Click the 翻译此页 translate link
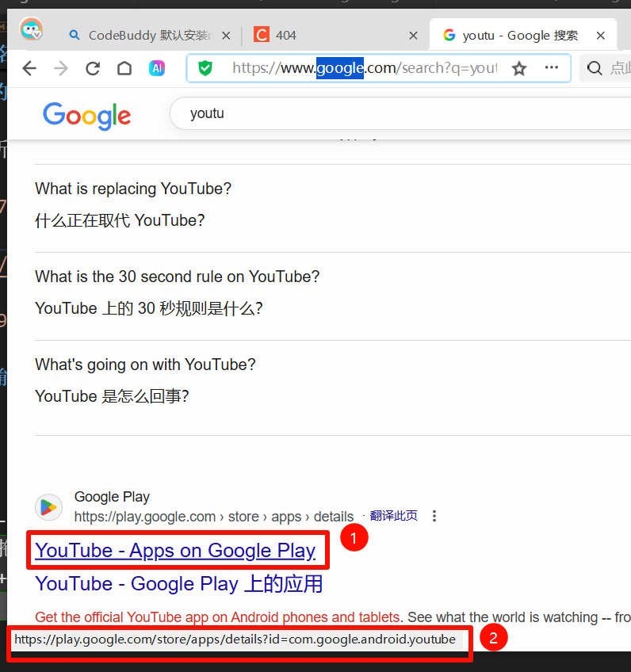 coord(393,516)
